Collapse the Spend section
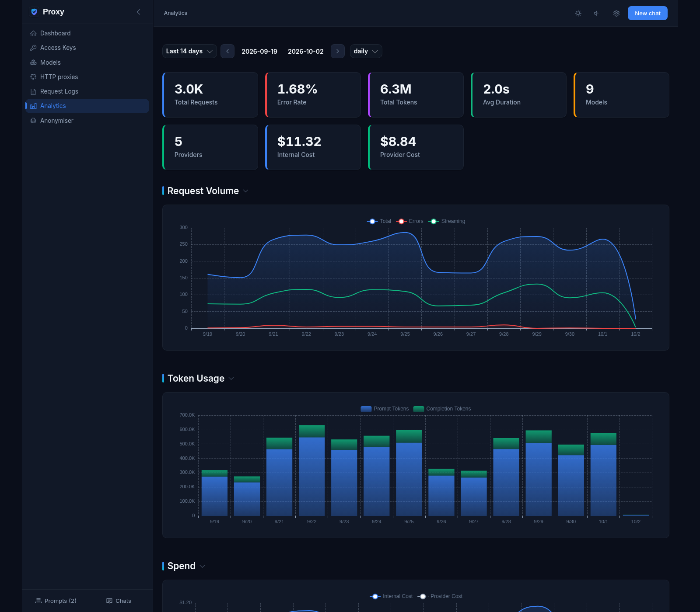This screenshot has height=612, width=700. point(203,566)
